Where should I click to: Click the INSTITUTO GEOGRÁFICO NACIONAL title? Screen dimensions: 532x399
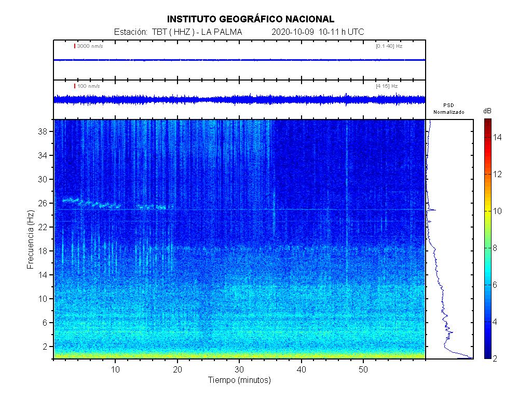point(251,19)
